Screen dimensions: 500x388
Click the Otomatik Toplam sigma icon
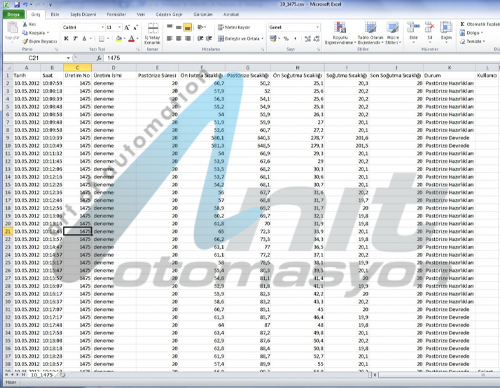463,24
